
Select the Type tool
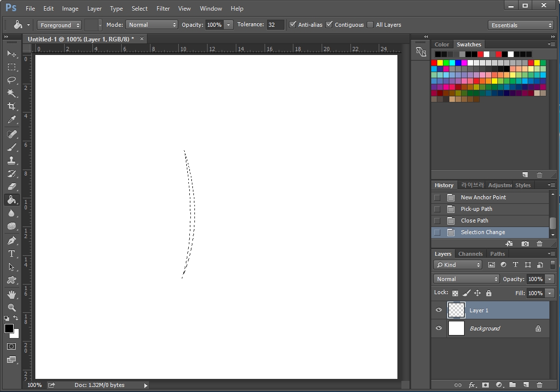[12, 254]
